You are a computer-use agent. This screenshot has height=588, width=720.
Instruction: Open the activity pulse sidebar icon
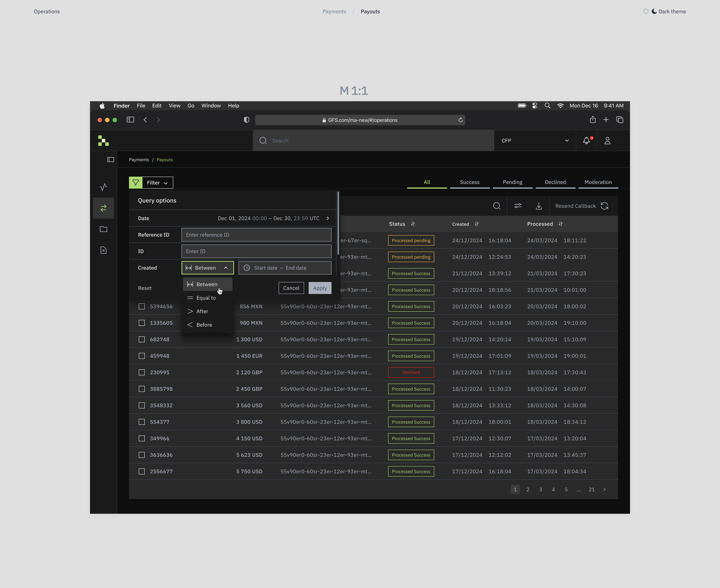coord(104,187)
